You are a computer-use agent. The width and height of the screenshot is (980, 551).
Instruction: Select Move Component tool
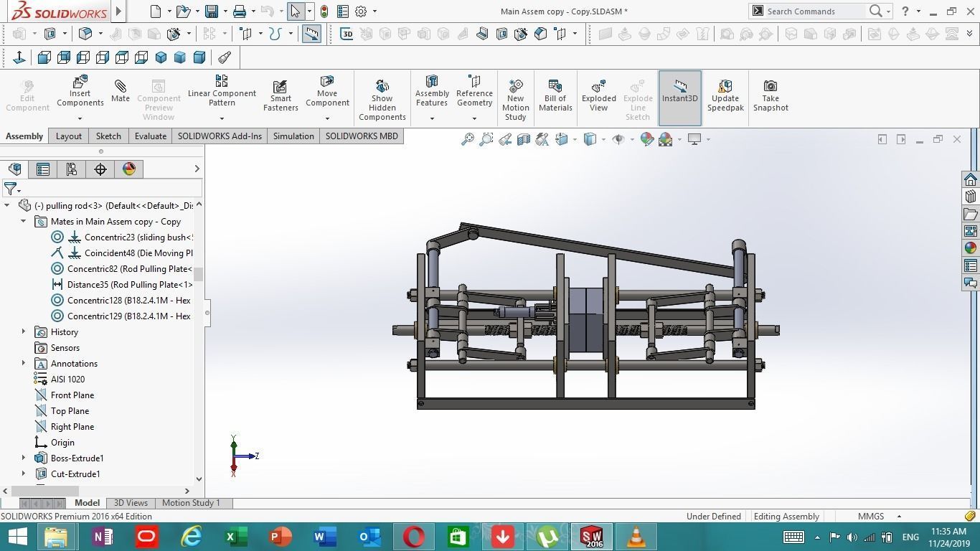327,91
